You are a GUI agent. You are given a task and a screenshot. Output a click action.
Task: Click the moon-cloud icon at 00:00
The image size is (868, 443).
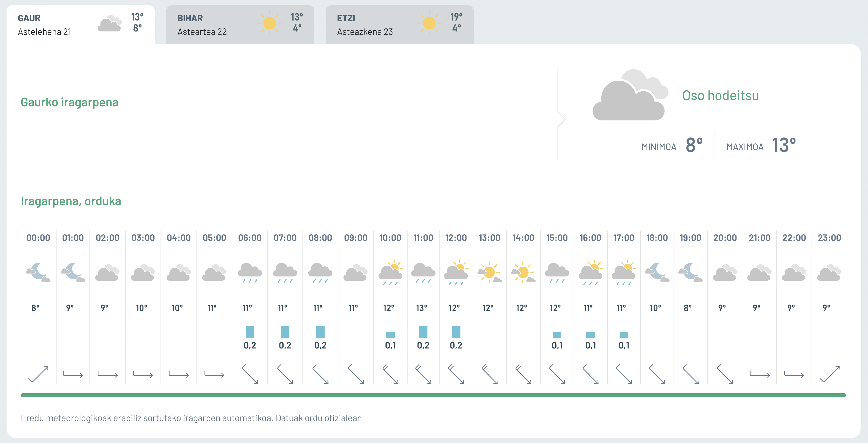38,272
